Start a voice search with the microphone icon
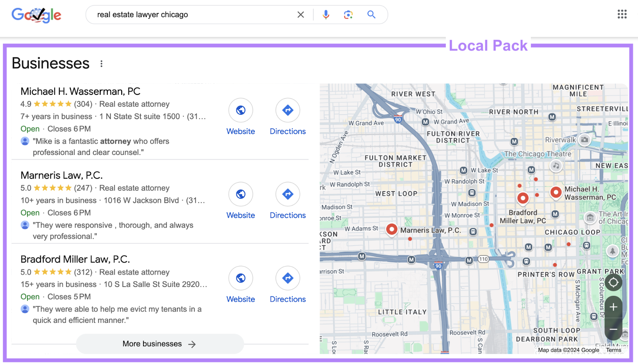Viewport: 638px width, 364px height. [325, 14]
